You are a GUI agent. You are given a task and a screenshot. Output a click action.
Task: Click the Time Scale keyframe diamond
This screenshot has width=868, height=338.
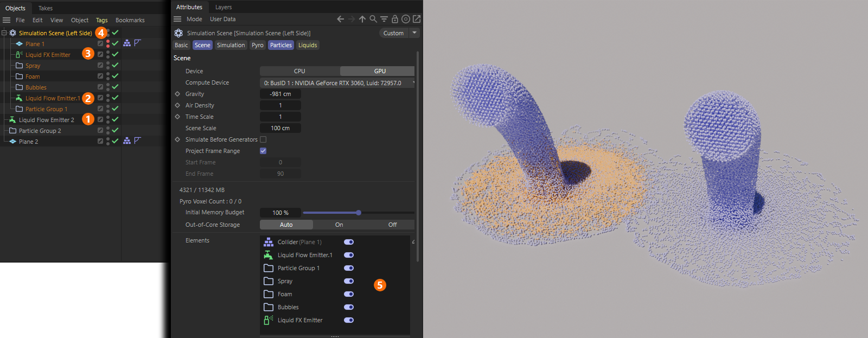(177, 117)
